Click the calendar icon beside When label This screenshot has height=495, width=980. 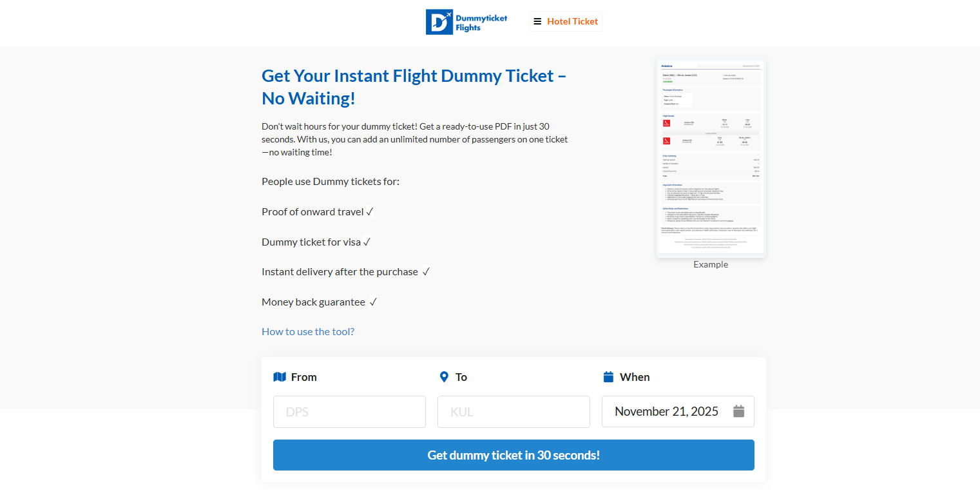(608, 377)
